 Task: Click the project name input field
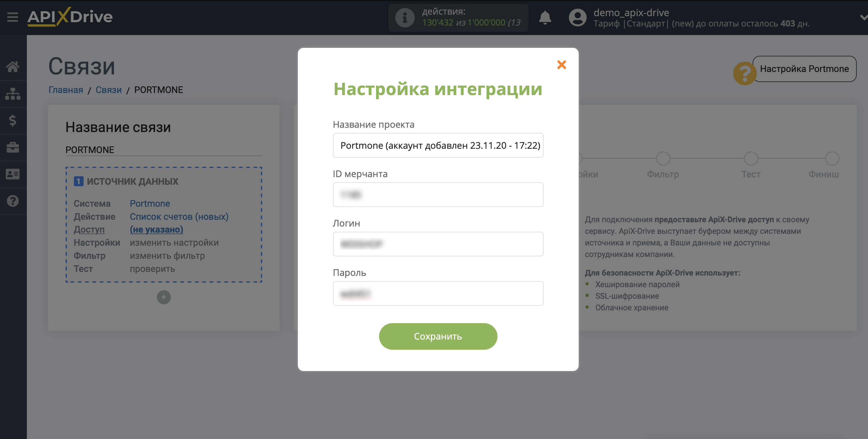pos(438,145)
